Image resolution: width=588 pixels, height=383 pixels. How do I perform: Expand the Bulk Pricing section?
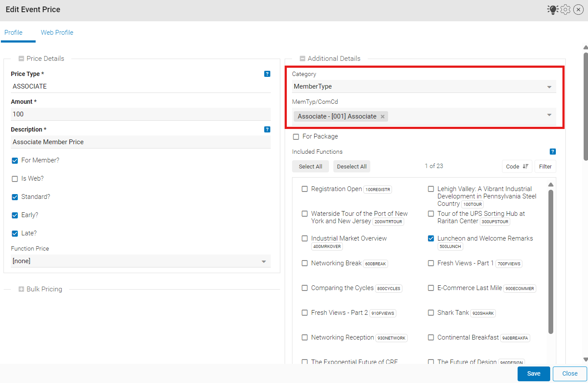coord(21,289)
